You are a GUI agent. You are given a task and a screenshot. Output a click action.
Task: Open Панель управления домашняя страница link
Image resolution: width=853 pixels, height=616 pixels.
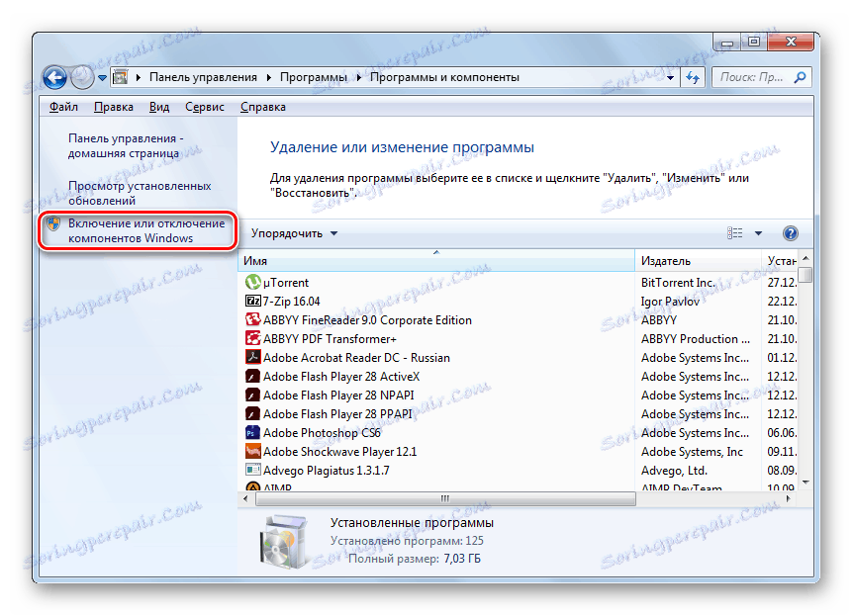pos(126,145)
